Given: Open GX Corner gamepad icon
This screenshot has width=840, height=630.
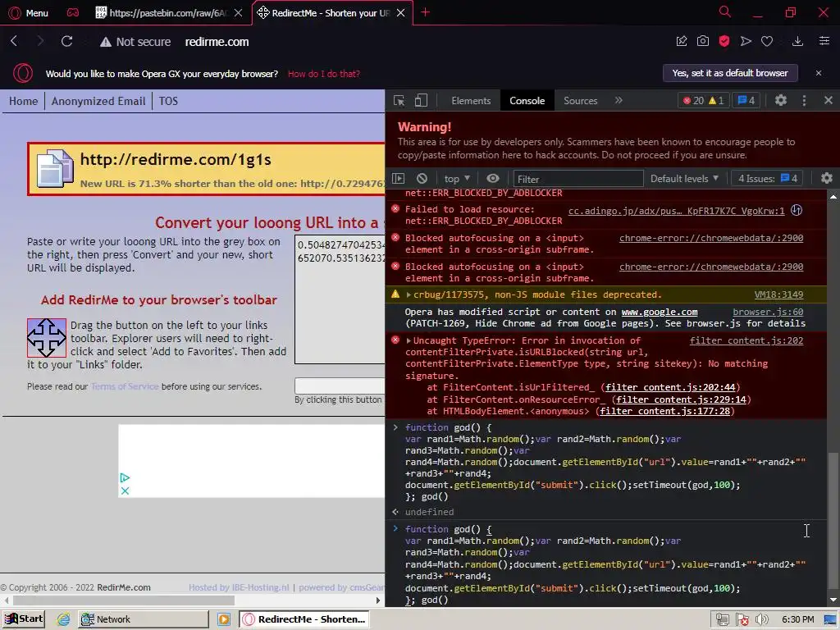Looking at the screenshot, I should (x=73, y=12).
